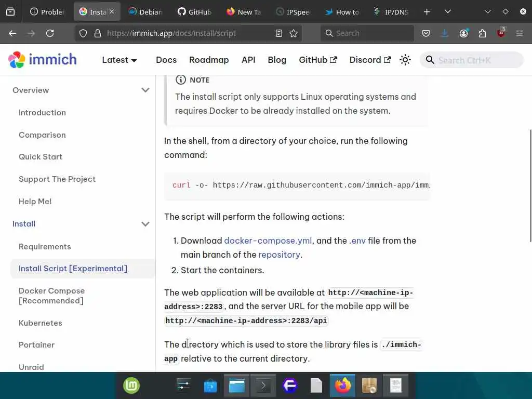This screenshot has width=532, height=399.
Task: Click the site security padlock icon
Action: tap(98, 33)
